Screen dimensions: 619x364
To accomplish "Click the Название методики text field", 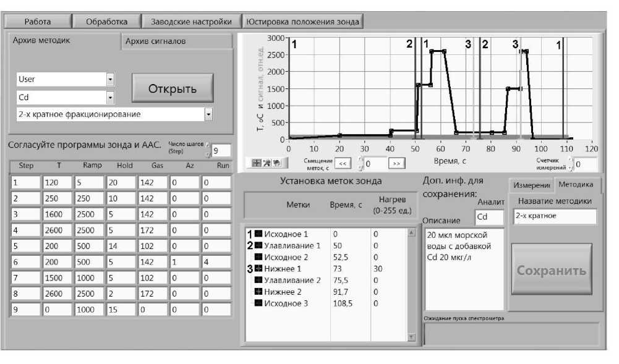I will click(555, 216).
